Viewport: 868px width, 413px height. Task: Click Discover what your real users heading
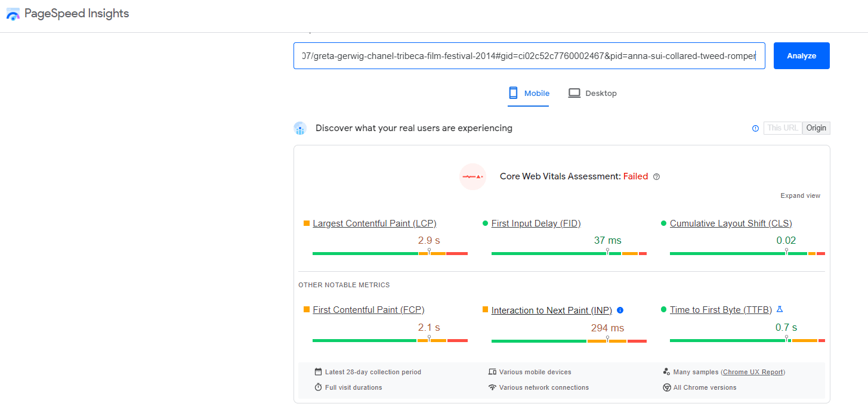tap(414, 128)
